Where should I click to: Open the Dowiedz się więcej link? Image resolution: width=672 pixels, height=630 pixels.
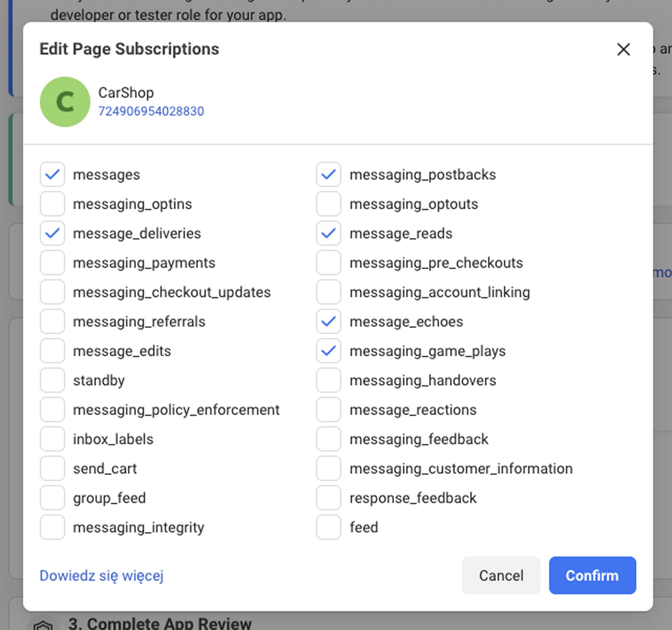pyautogui.click(x=101, y=576)
